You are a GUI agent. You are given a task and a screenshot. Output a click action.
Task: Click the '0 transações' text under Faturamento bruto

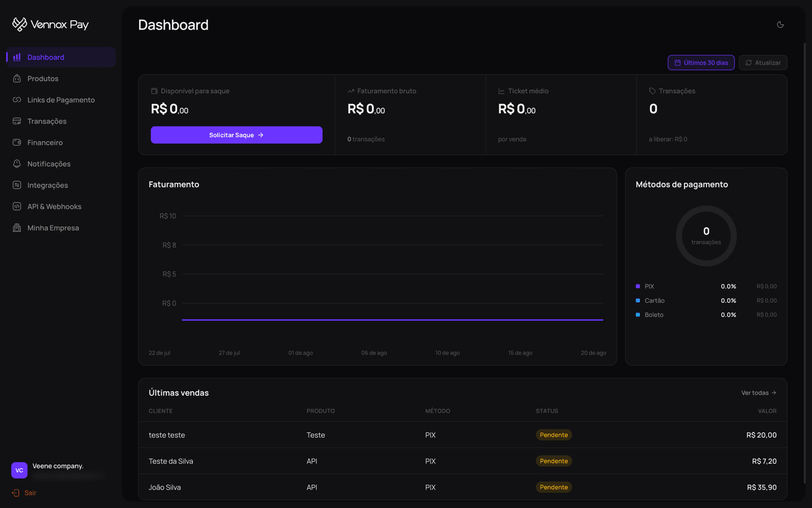(366, 139)
